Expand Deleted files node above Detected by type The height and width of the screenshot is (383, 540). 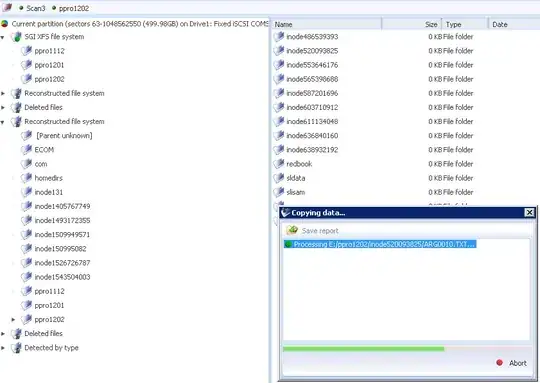pos(3,334)
